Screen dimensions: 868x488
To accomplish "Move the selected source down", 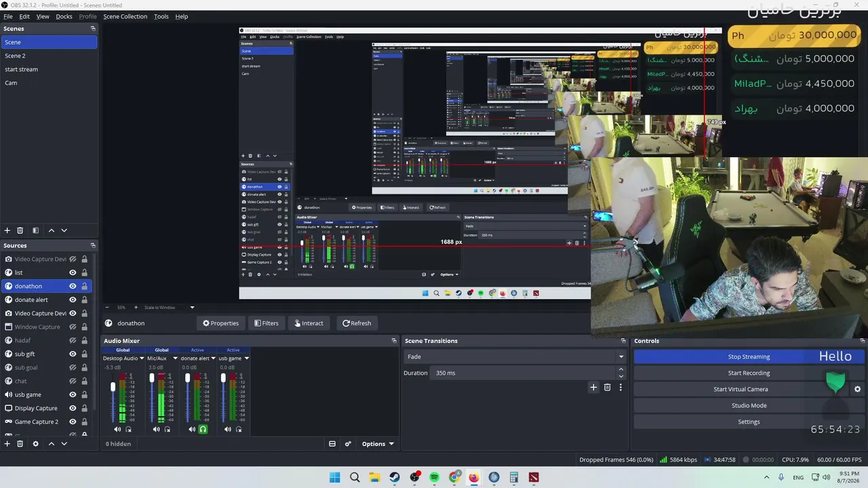I will click(x=64, y=444).
